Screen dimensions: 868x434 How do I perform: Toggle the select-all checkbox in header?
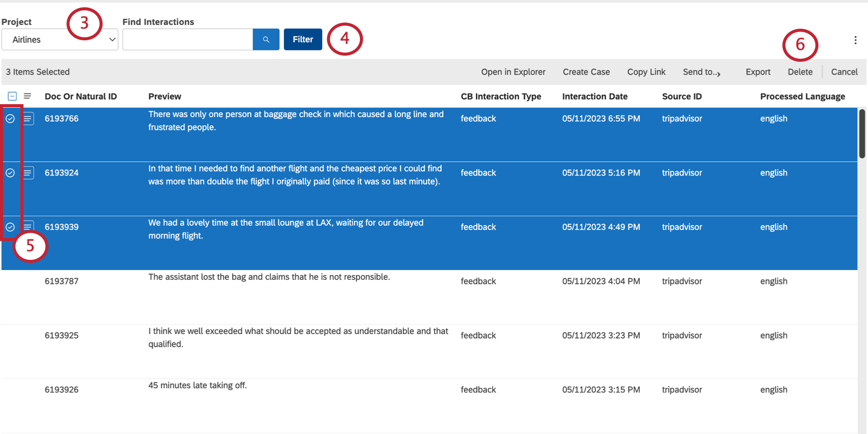(x=12, y=96)
